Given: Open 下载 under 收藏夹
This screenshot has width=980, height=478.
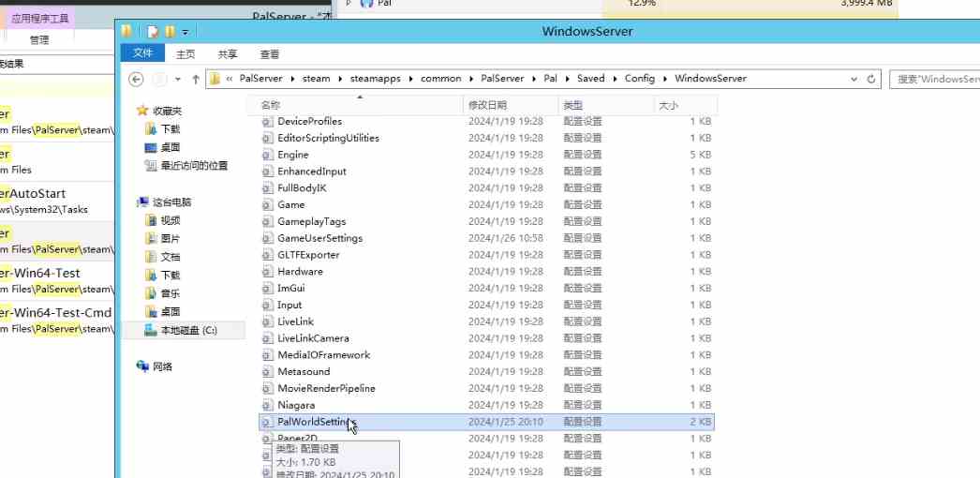Looking at the screenshot, I should pos(170,128).
